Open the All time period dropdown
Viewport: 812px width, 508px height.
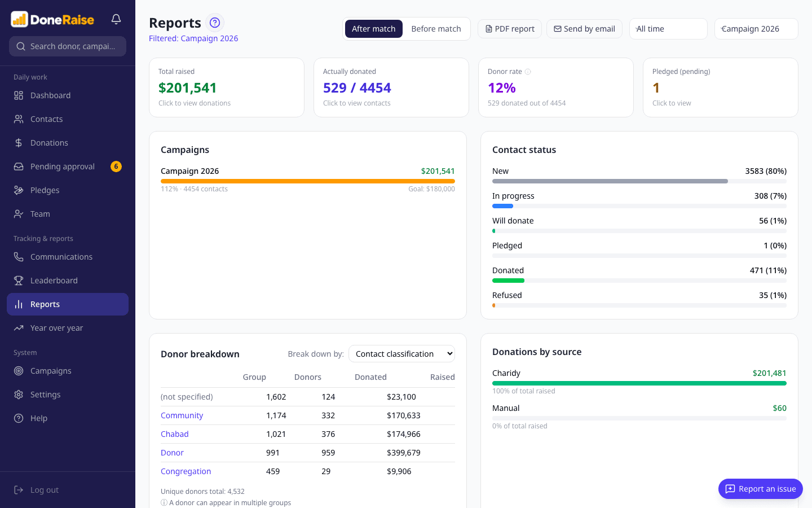668,29
